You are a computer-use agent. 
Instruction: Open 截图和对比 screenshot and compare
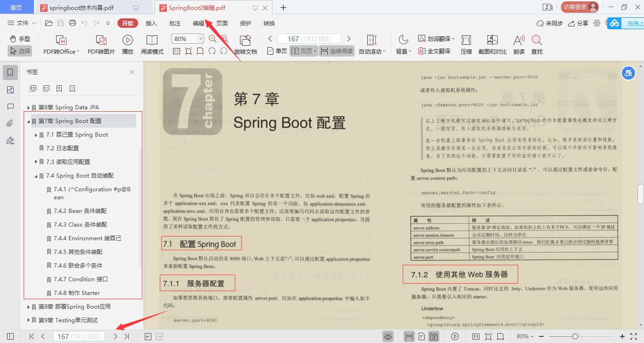[x=492, y=45]
